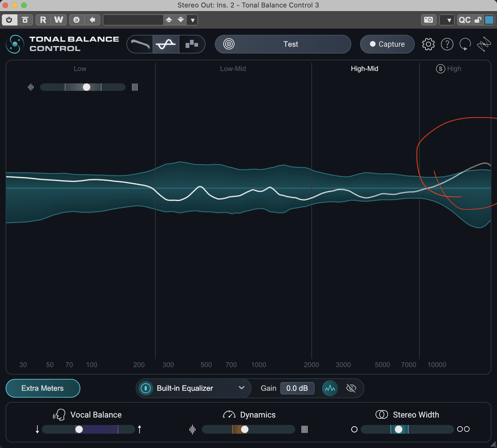Switch to the block bar view
The height and width of the screenshot is (448, 497).
pyautogui.click(x=192, y=44)
